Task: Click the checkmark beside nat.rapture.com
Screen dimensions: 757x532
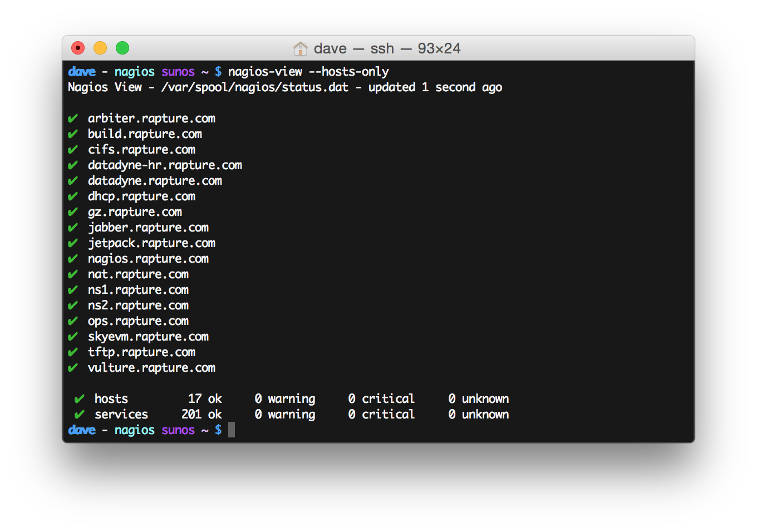Action: coord(73,274)
